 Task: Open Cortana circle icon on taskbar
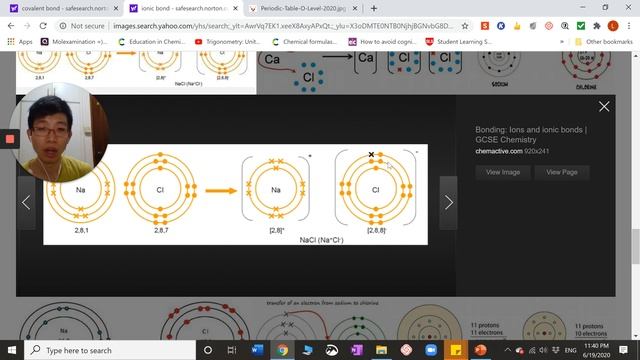[208, 350]
